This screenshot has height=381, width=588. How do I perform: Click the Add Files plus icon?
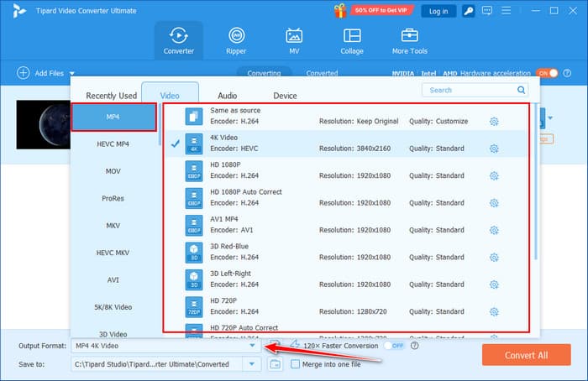click(24, 73)
